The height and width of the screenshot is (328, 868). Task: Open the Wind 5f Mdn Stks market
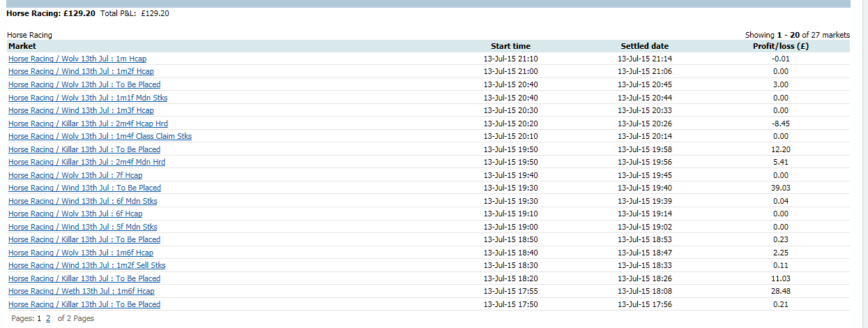(x=83, y=227)
